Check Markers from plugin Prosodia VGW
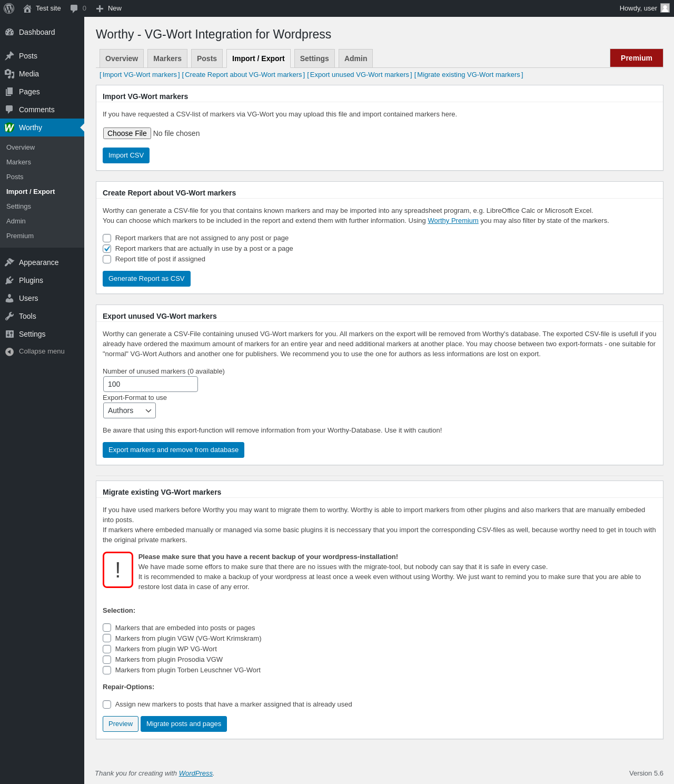Viewport: 674px width, 784px height. pyautogui.click(x=107, y=660)
